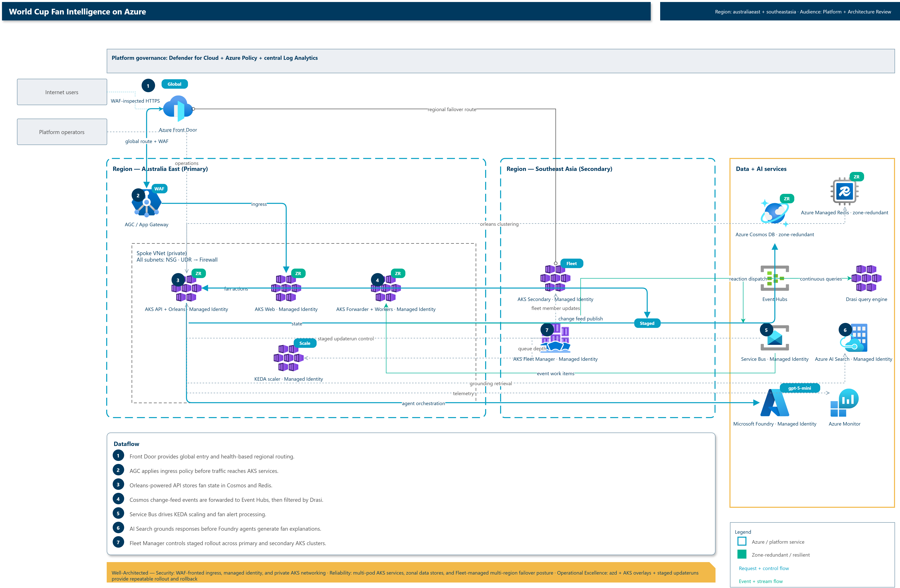
Task: Click Dataflow step 3 Orleans-powered API text
Action: coord(201,485)
